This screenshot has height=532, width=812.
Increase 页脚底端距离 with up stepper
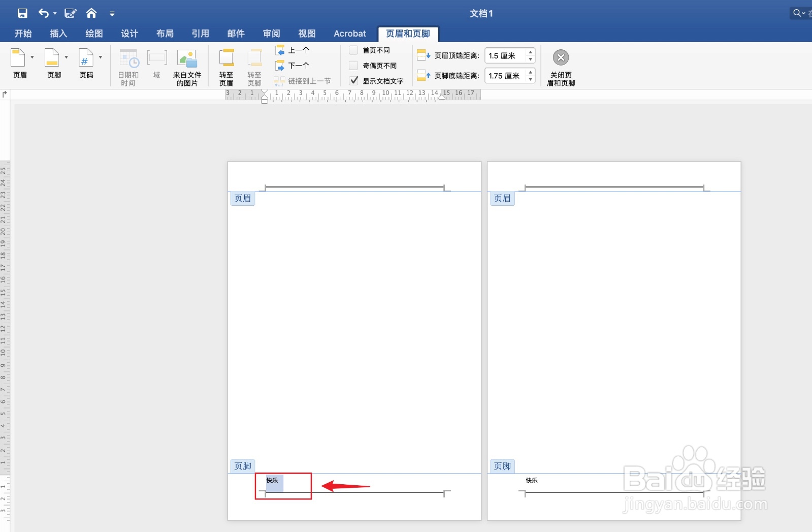(x=531, y=72)
